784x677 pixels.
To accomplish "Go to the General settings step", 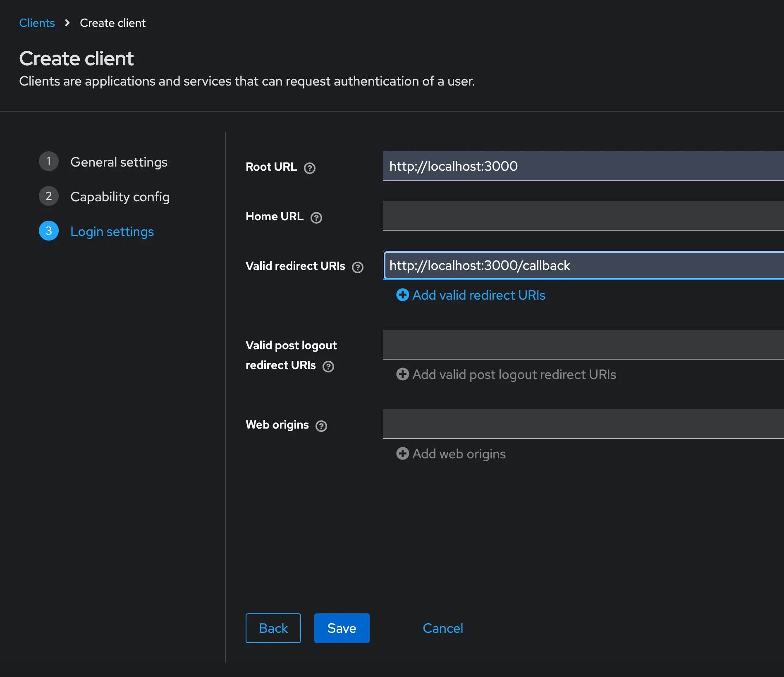I will [119, 162].
